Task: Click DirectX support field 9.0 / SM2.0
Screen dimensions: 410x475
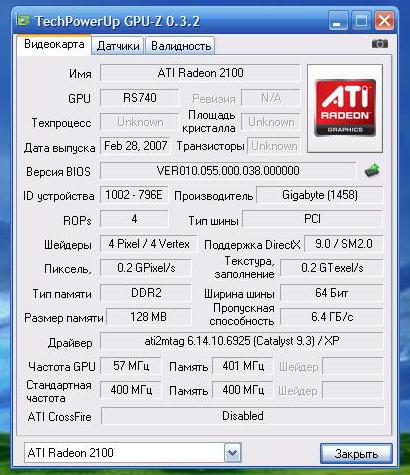Action: pos(343,244)
